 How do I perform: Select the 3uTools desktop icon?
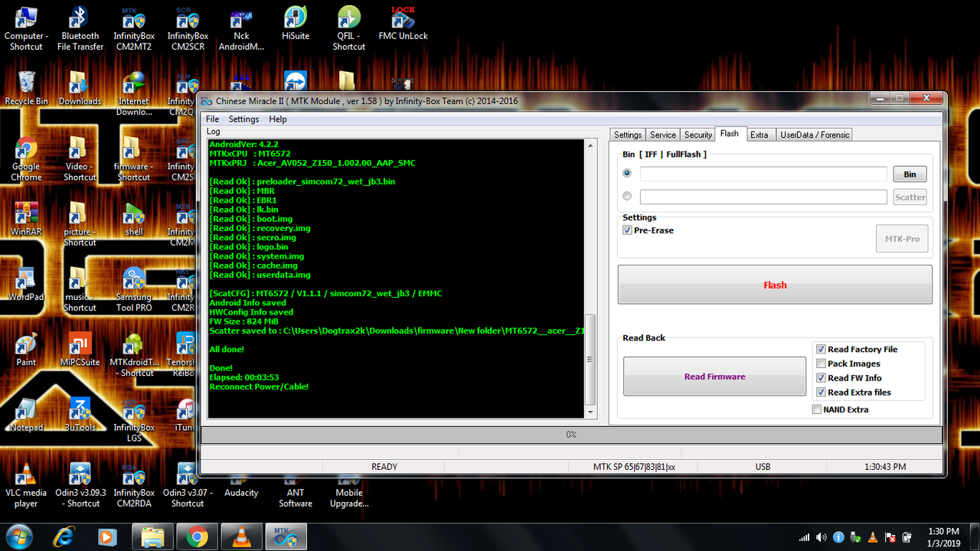(x=80, y=415)
